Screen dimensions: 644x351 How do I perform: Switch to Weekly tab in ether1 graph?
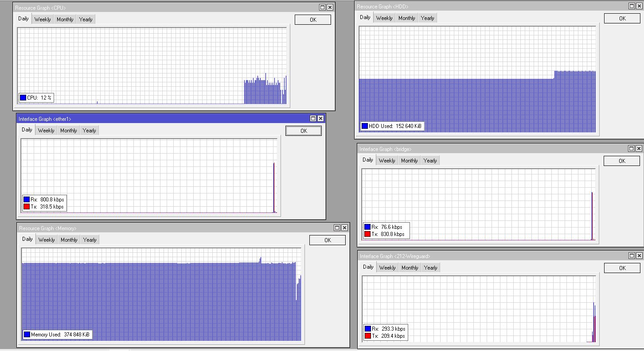coord(46,131)
